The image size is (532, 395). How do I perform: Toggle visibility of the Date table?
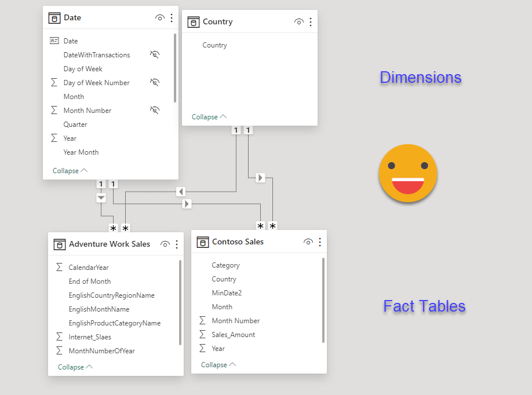pos(160,18)
